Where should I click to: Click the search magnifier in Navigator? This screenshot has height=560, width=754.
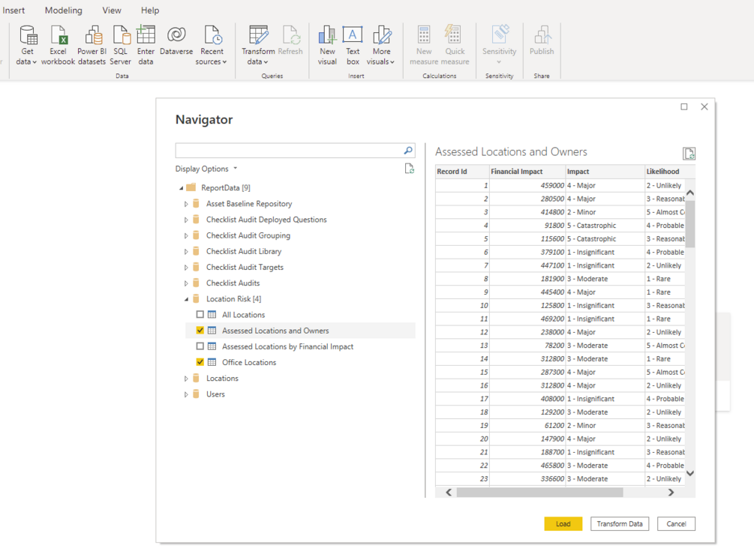(x=408, y=151)
